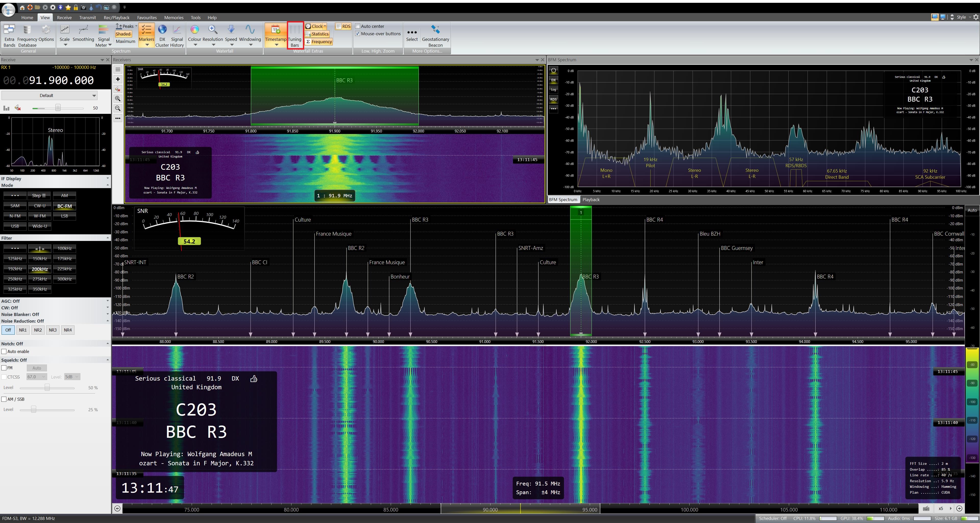Choose the 250kHz filter button
Image resolution: width=980 pixels, height=523 pixels.
tap(15, 279)
